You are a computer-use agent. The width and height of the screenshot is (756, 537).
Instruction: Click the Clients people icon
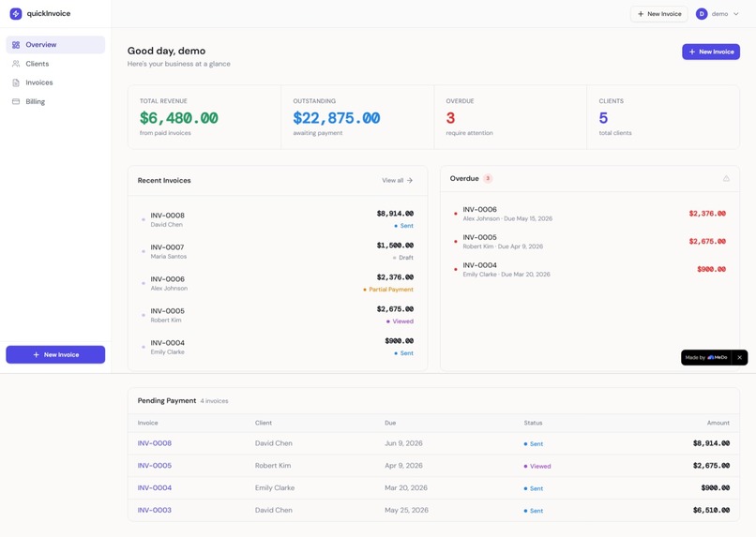[x=16, y=64]
